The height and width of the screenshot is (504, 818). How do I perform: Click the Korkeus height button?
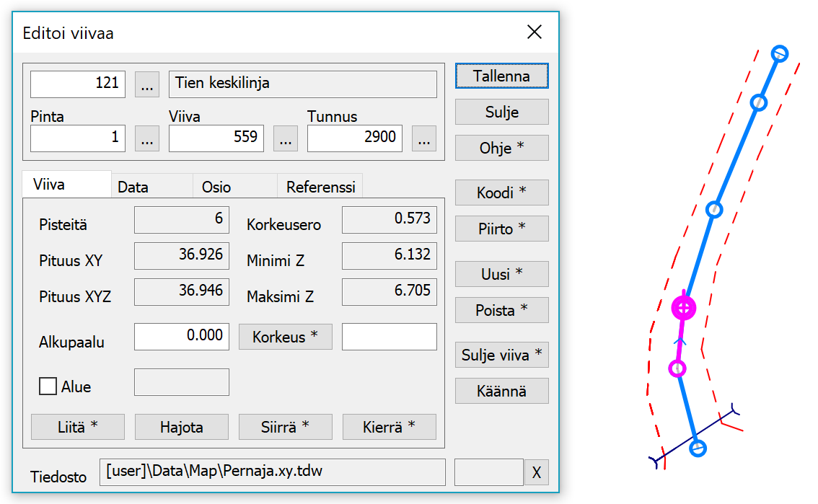pos(285,337)
